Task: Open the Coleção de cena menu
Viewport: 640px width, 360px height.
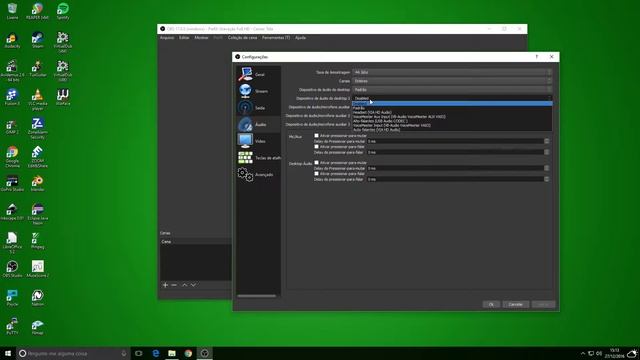Action: [242, 38]
